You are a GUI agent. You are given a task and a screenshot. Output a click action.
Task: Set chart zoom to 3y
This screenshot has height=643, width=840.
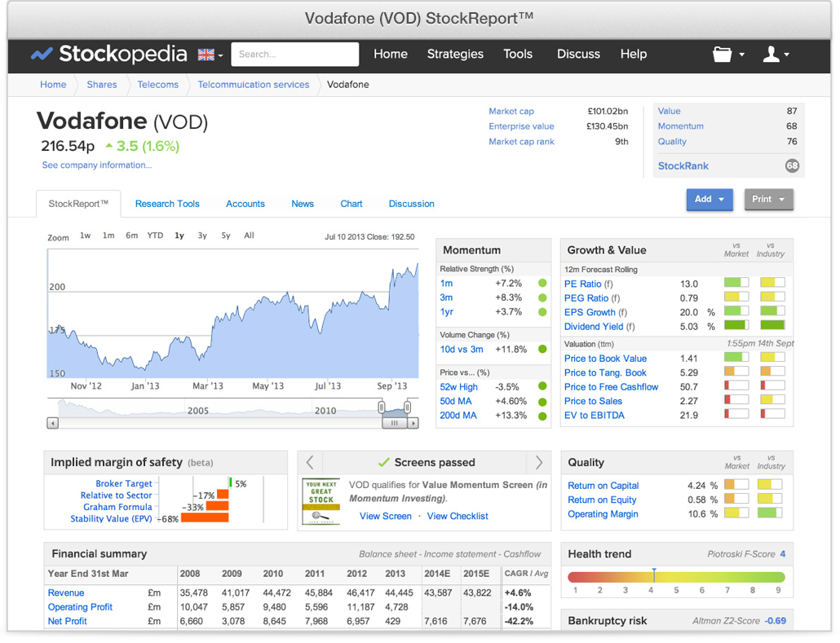[x=202, y=236]
